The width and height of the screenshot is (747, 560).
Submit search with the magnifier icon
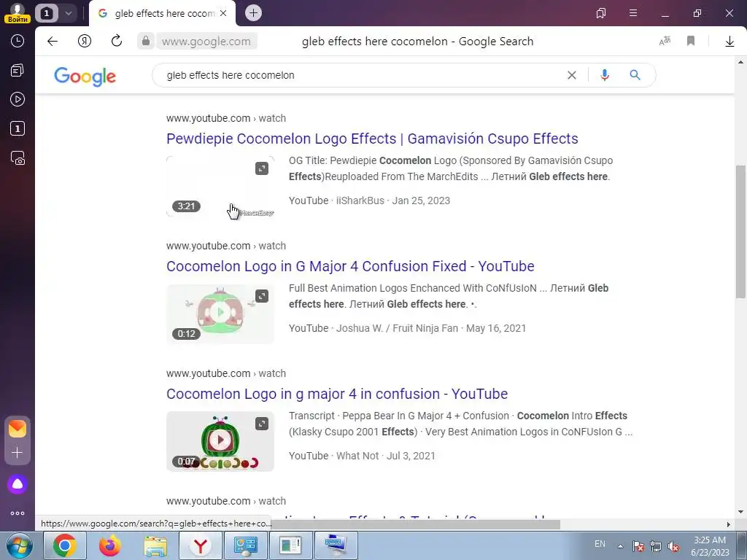pos(635,75)
